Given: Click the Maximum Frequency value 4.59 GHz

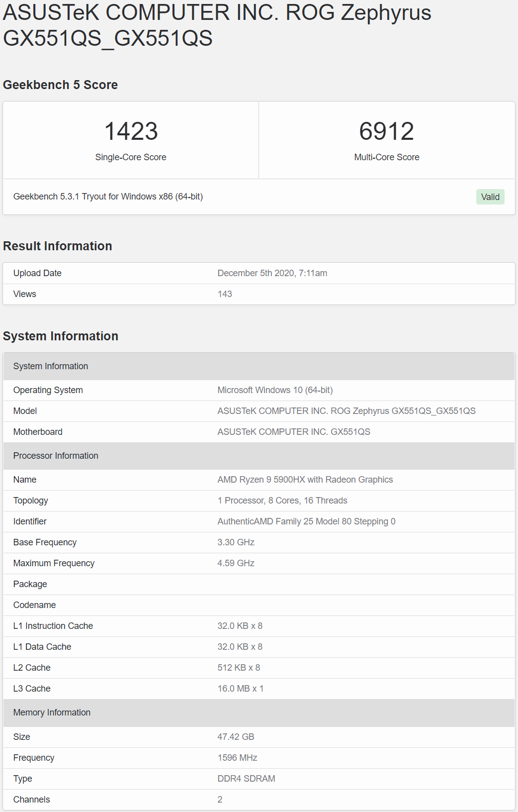Looking at the screenshot, I should click(x=236, y=563).
